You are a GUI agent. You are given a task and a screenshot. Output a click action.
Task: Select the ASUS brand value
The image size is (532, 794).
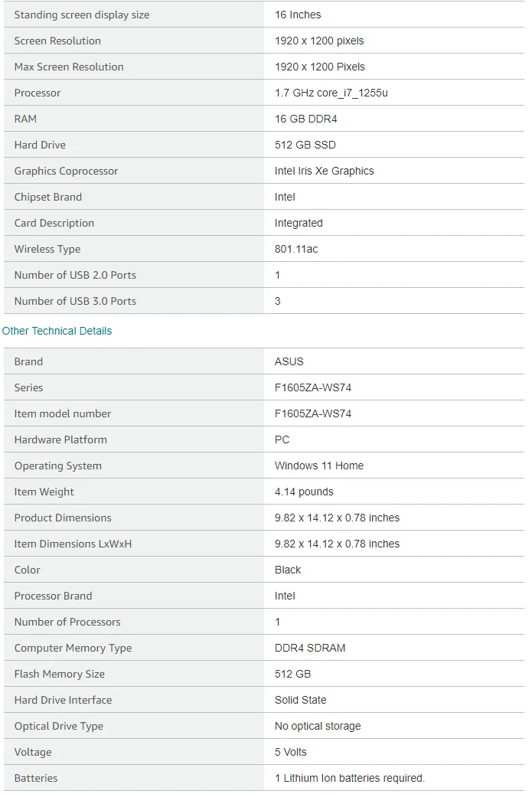coord(289,361)
